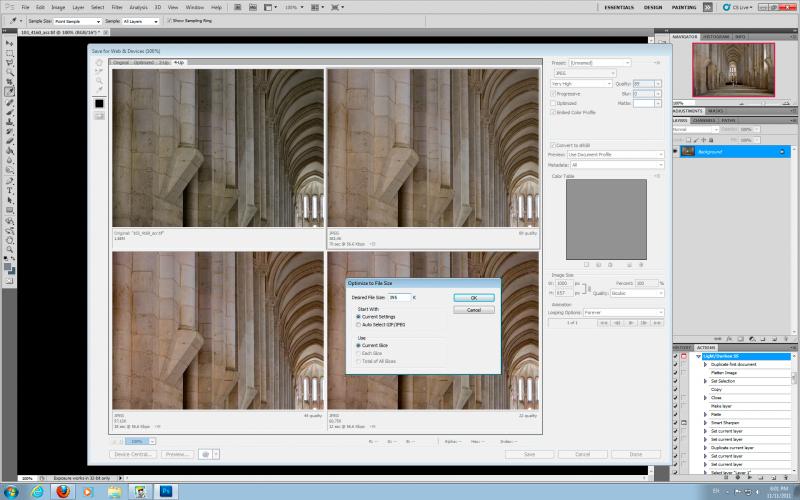Open the Launch Bridge icon in the top bar
Screen dimensions: 800x500
238,7
